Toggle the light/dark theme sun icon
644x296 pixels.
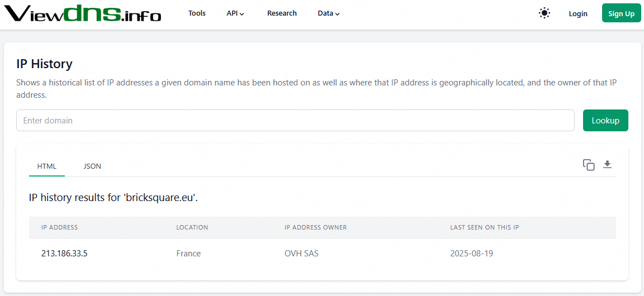[x=544, y=13]
